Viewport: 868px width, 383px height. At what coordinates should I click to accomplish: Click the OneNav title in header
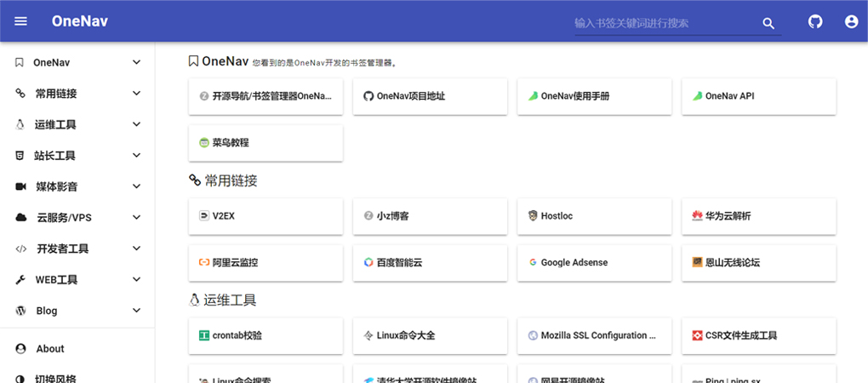[80, 21]
